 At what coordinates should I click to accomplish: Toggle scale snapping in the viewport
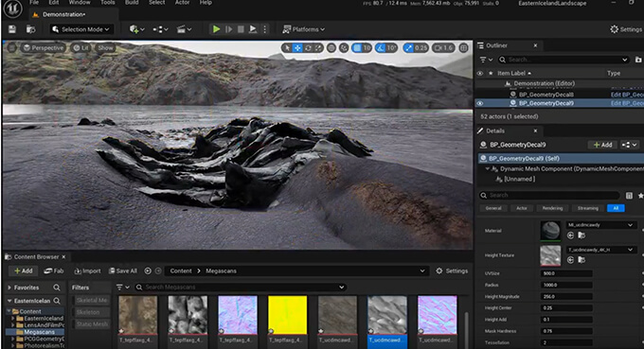pyautogui.click(x=408, y=48)
